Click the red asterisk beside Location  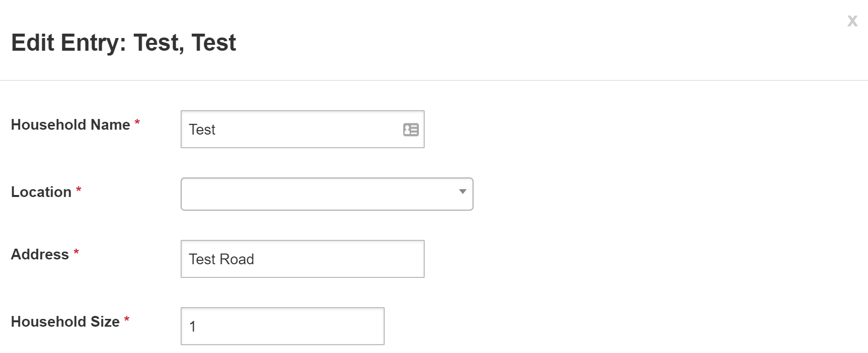click(x=79, y=189)
